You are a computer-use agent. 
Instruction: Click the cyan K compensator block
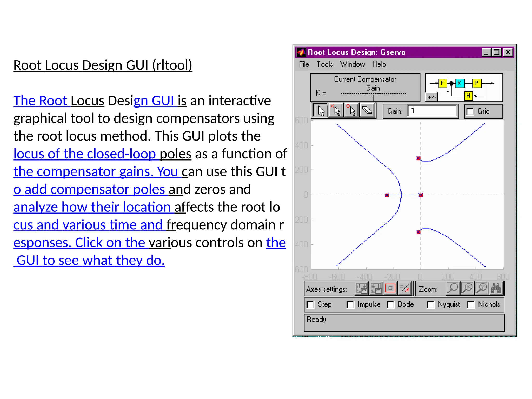(460, 83)
